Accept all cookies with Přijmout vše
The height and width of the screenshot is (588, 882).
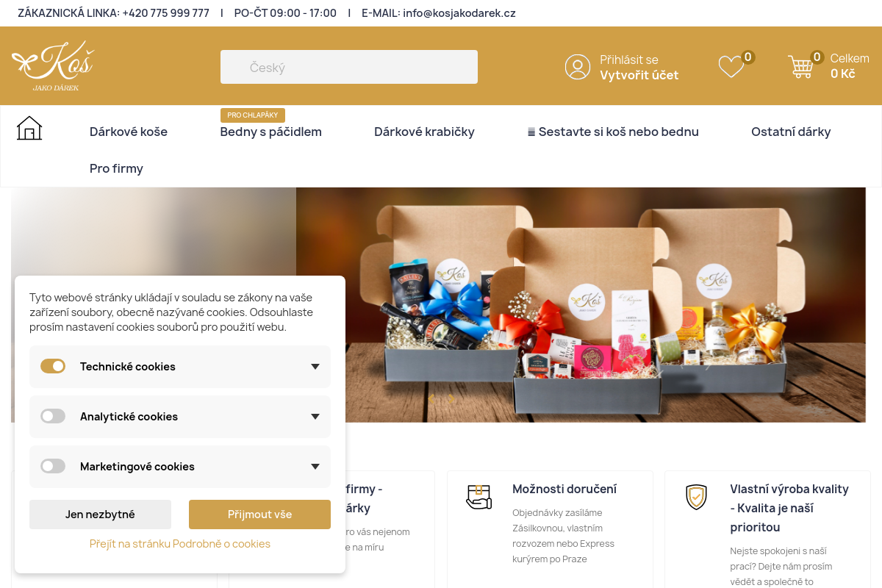259,514
